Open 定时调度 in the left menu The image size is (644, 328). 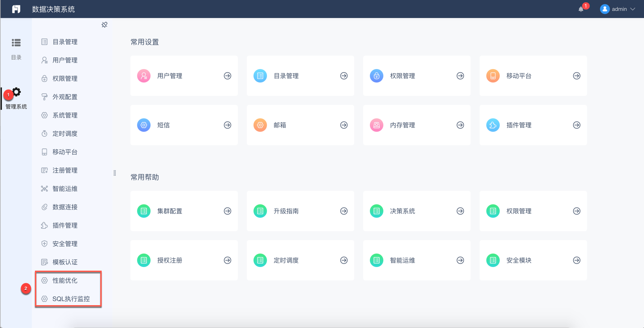point(65,134)
